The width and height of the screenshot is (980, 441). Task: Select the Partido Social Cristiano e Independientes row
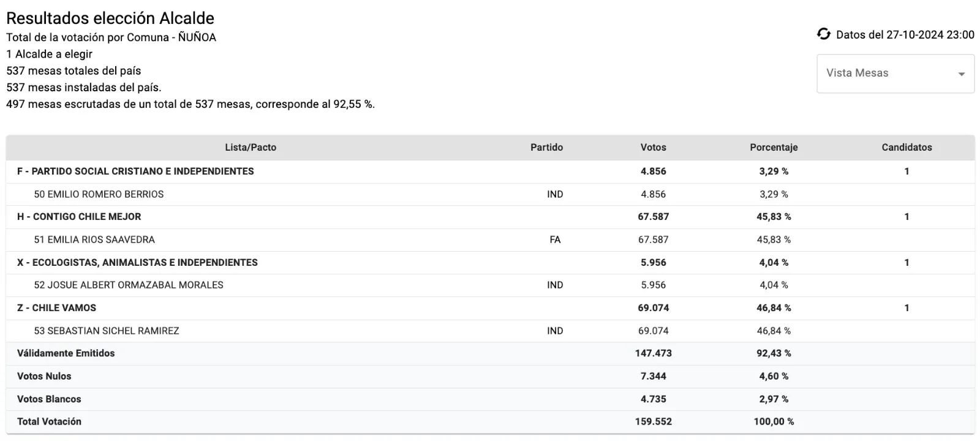[135, 171]
